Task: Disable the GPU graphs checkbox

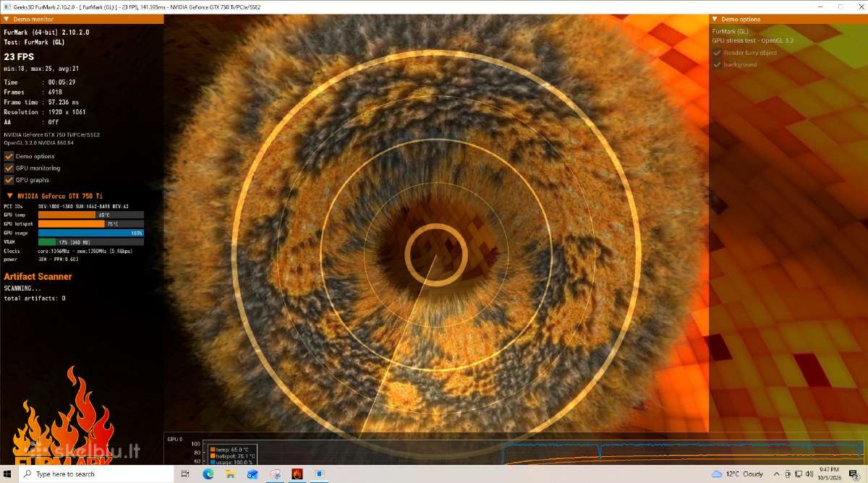Action: click(9, 179)
